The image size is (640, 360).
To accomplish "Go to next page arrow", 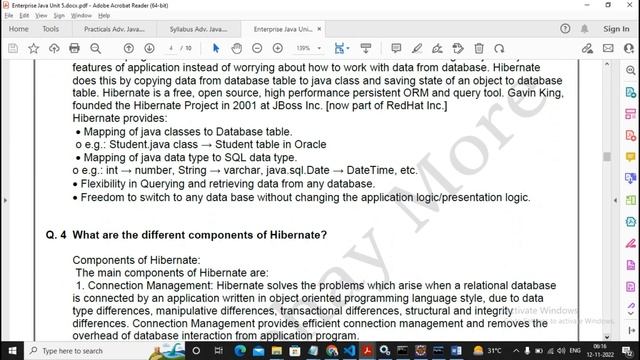I will tap(149, 48).
